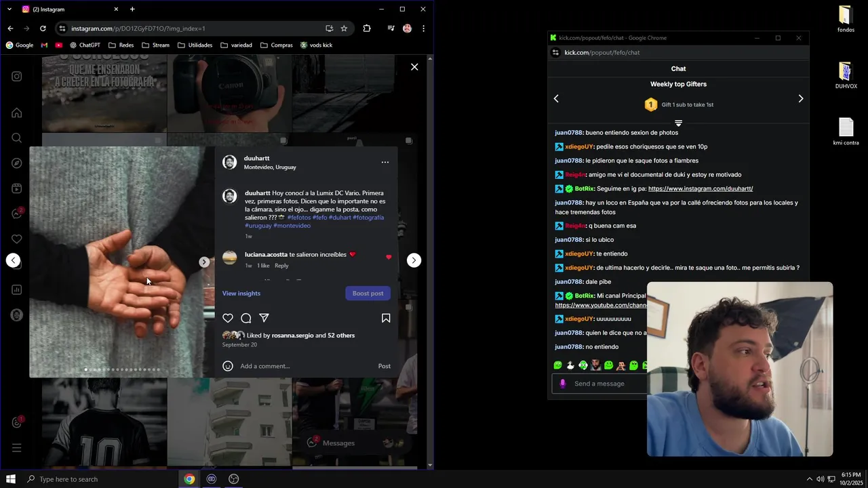Open Messages icon with red badge
868x488 pixels.
coord(17,213)
